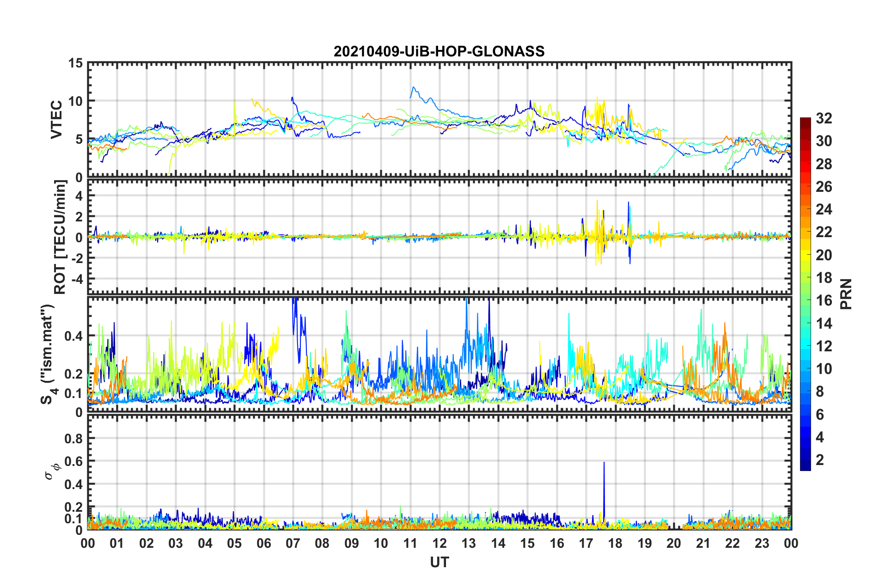Click colorbar tick label 6
The image size is (879, 588).
(x=819, y=415)
